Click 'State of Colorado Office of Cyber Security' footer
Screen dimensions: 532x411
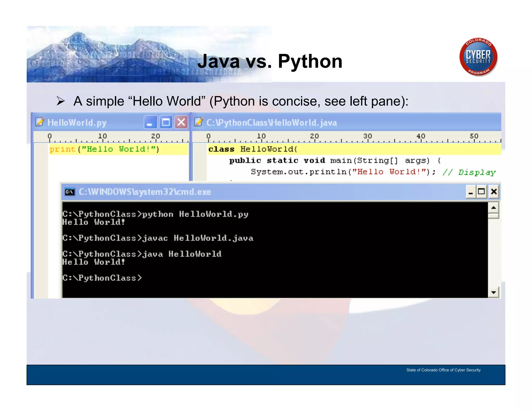[x=443, y=370]
